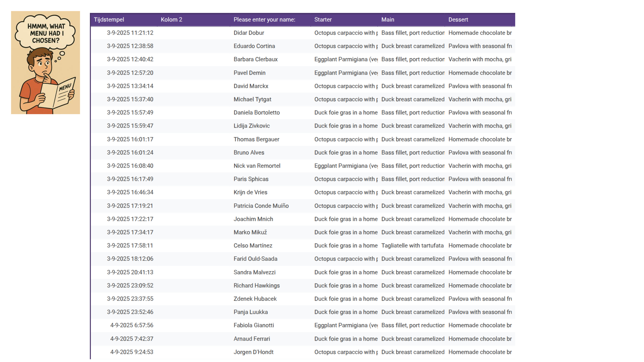This screenshot has width=644, height=362.
Task: Click Celso Martínez's Tagliatelle with tartufata cell
Action: (x=412, y=246)
